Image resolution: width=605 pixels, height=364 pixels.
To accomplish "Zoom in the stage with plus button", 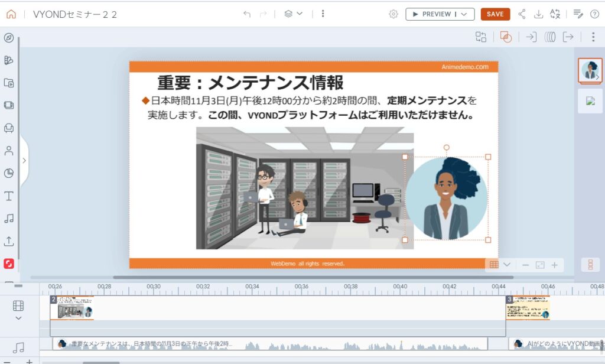I will 554,265.
